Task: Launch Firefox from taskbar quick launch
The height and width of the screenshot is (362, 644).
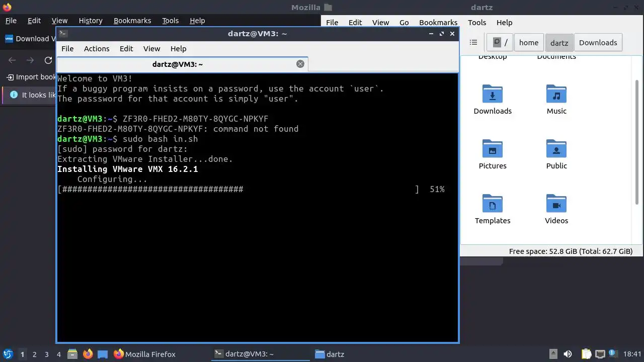Action: click(x=88, y=354)
